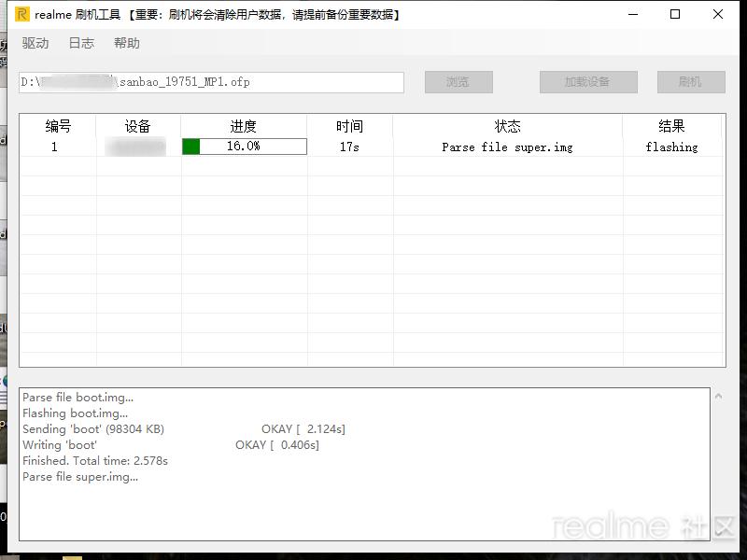747x560 pixels.
Task: Click the 进度 column header
Action: [x=244, y=126]
